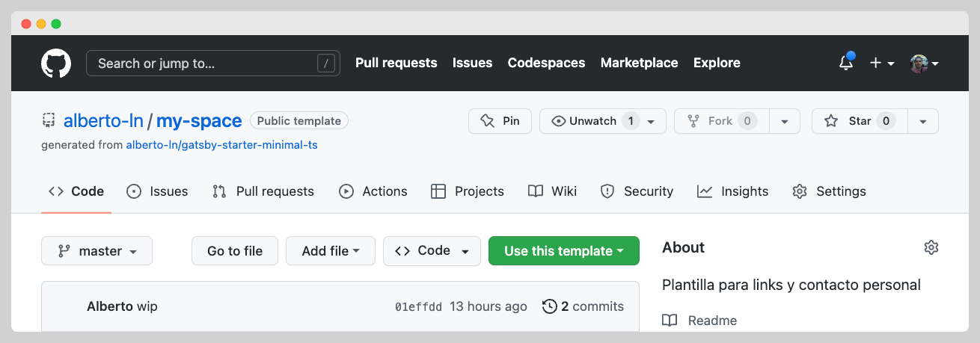The width and height of the screenshot is (980, 343).
Task: Click the commit history clock icon
Action: [550, 306]
